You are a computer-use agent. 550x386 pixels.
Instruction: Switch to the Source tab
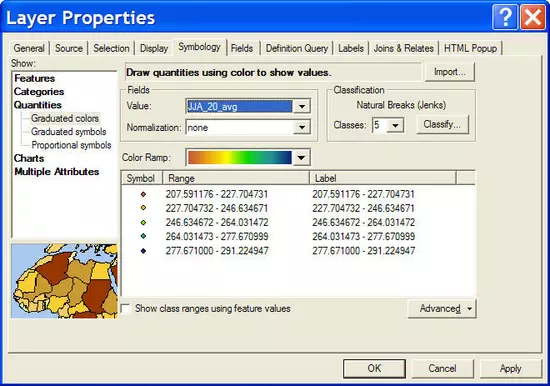coord(69,48)
